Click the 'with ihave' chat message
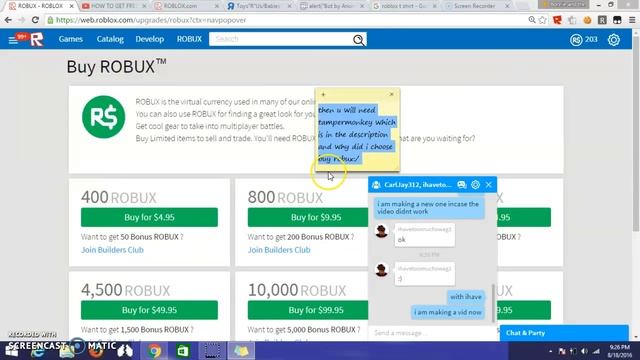The image size is (640, 360). [x=466, y=297]
